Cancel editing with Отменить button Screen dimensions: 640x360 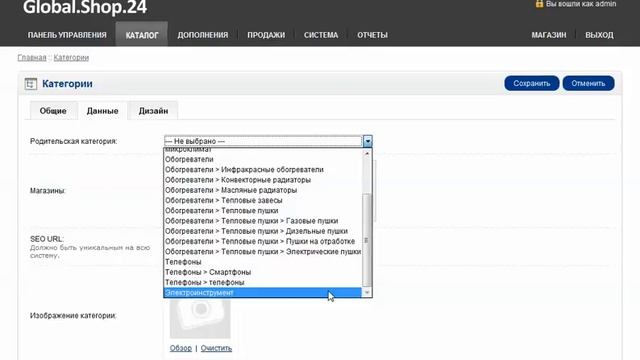coord(588,83)
